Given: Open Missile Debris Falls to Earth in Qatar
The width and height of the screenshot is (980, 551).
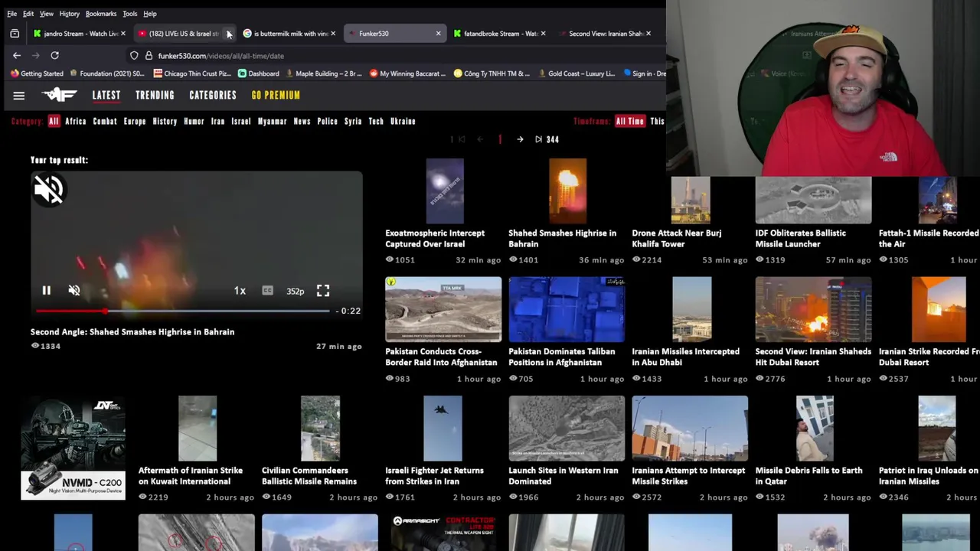Looking at the screenshot, I should click(815, 429).
